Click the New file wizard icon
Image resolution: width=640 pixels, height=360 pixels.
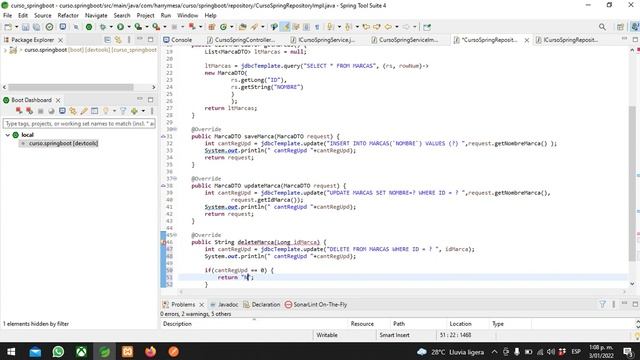[8, 27]
